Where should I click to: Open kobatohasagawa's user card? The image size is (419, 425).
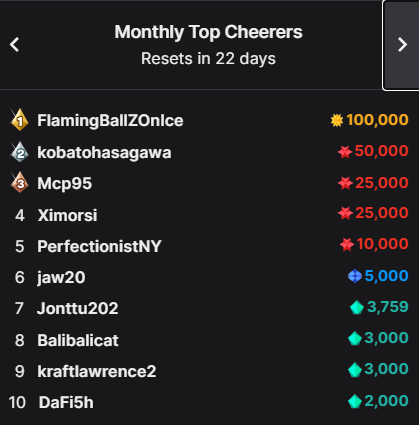point(104,153)
